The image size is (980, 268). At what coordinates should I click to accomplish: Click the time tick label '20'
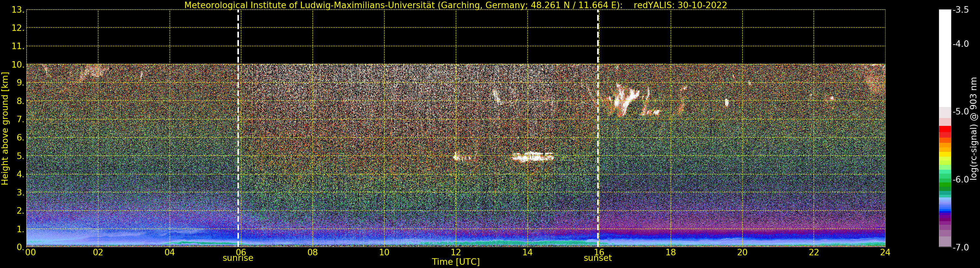(x=742, y=252)
